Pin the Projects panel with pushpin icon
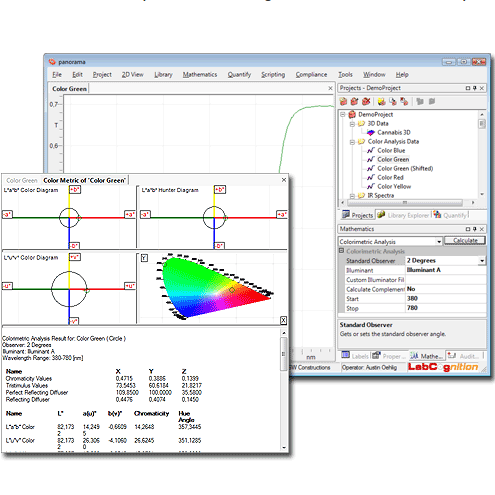 click(475, 88)
